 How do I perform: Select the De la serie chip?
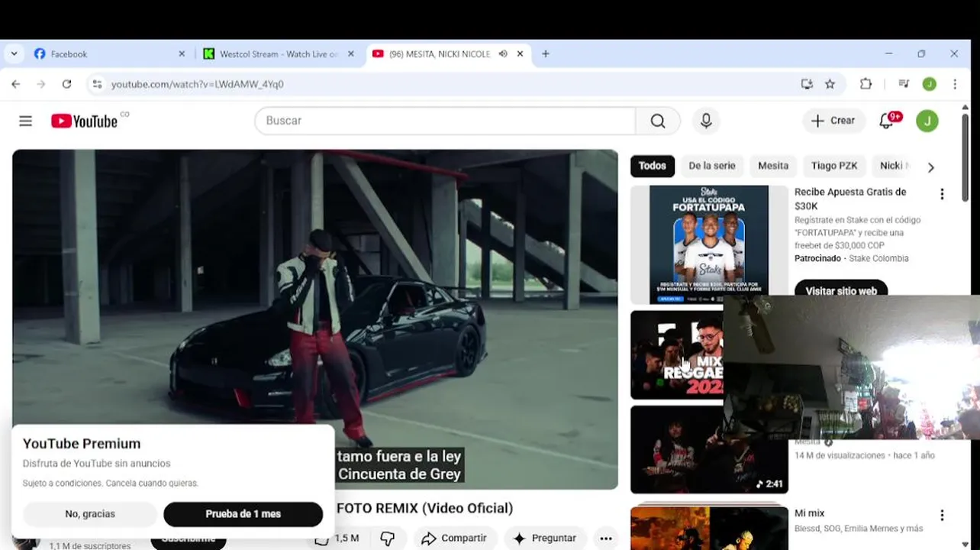click(x=712, y=166)
